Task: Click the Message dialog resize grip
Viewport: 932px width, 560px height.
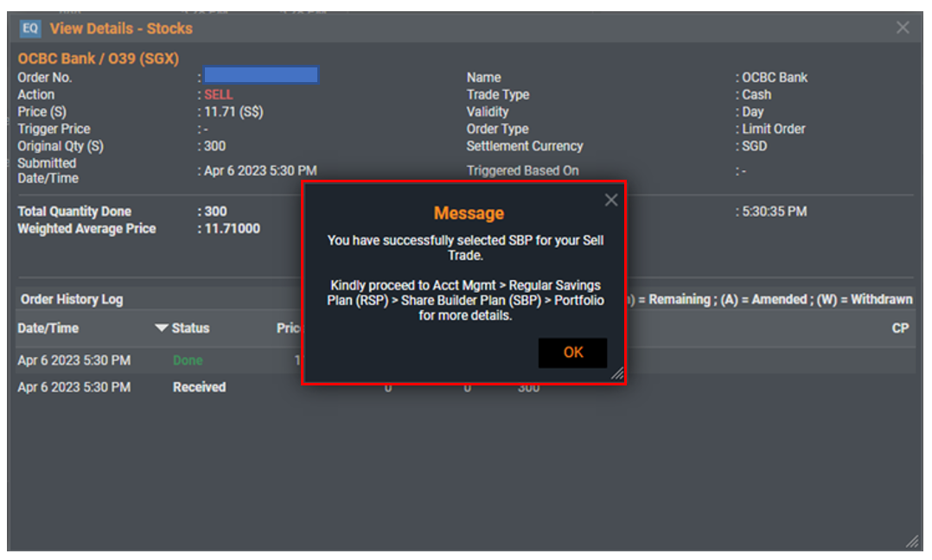Action: click(617, 373)
